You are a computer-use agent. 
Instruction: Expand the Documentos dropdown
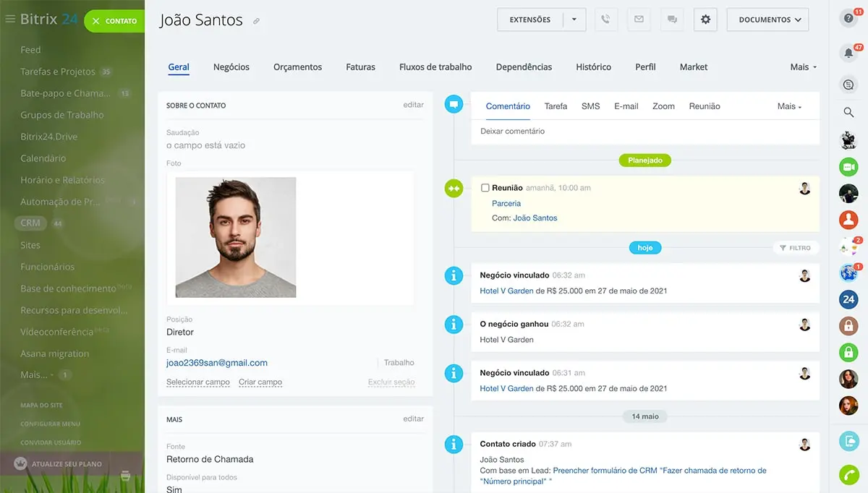click(767, 20)
